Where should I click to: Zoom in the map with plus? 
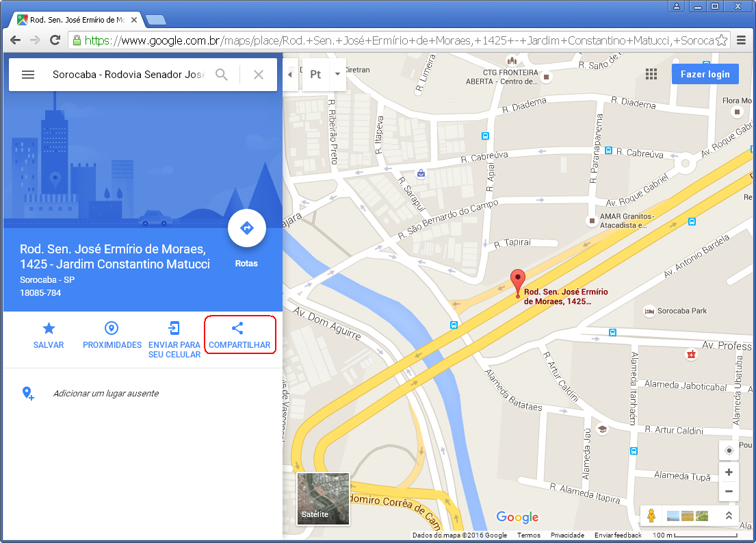click(729, 472)
